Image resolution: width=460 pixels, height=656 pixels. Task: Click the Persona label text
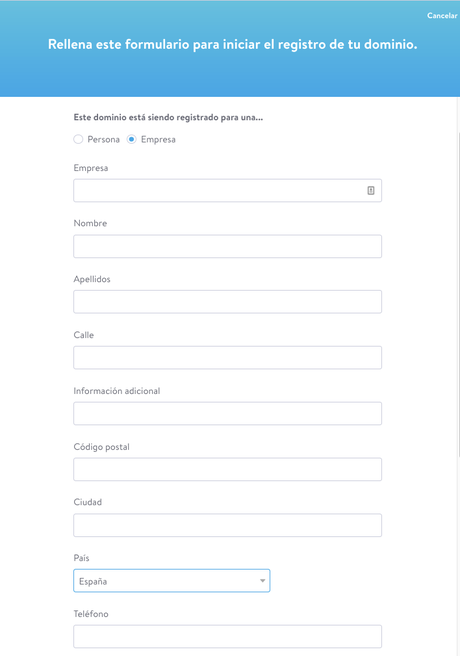tap(103, 139)
